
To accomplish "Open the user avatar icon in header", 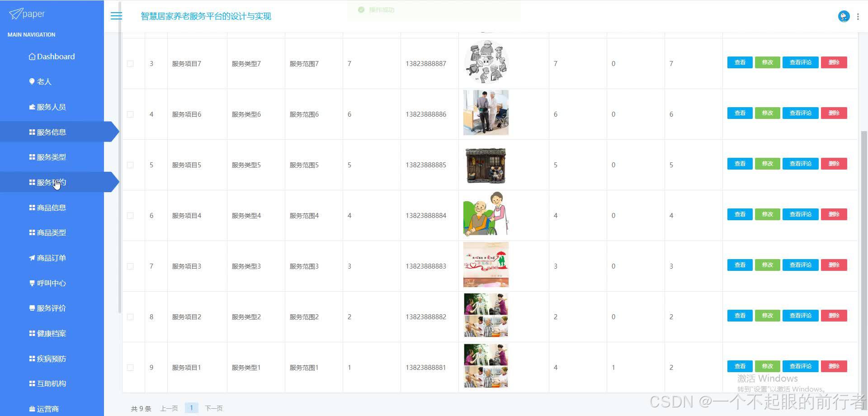I will tap(844, 16).
